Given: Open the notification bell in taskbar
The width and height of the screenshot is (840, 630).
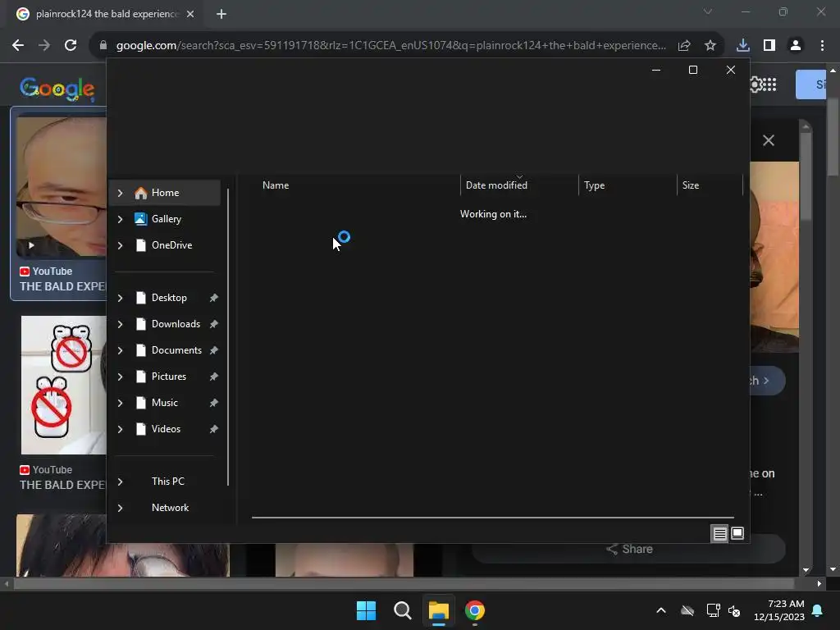Looking at the screenshot, I should (818, 610).
